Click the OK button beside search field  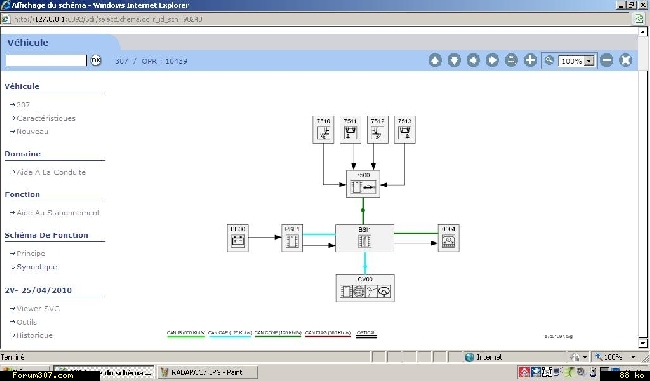[96, 60]
